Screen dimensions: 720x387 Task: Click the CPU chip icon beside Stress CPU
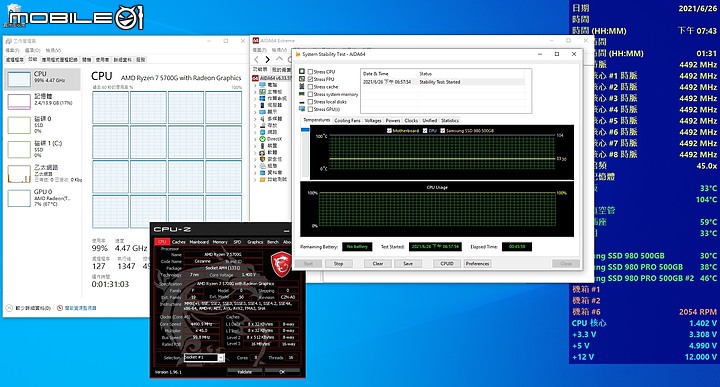[x=302, y=72]
